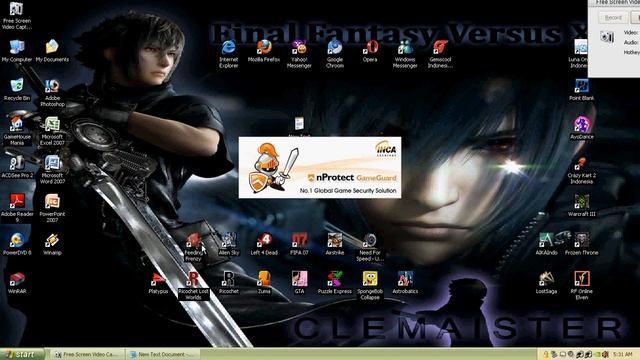Open Windows Messenger shortcut
The width and height of the screenshot is (640, 360).
tap(405, 54)
